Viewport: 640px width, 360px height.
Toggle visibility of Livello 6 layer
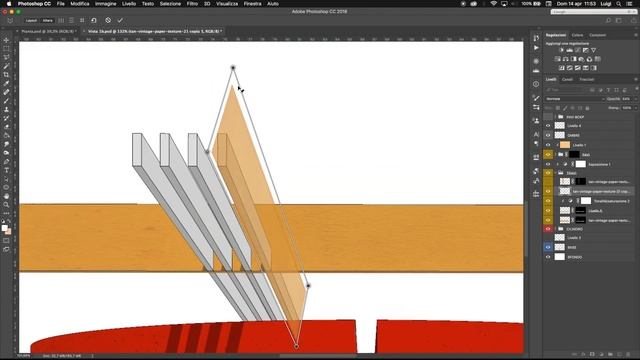pos(548,210)
